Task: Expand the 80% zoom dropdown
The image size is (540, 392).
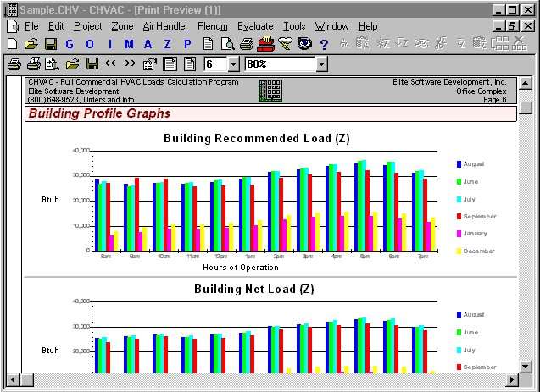Action: click(321, 63)
